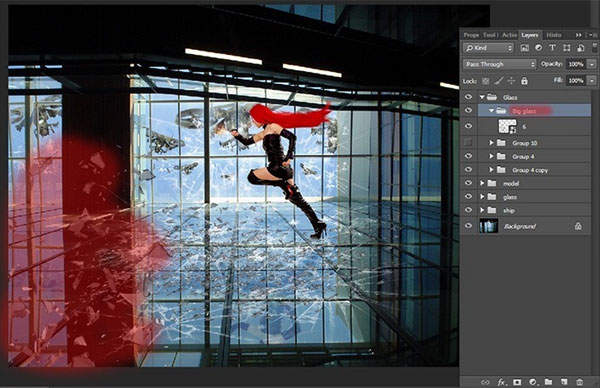Click the lock all icon
The height and width of the screenshot is (388, 600).
(524, 81)
